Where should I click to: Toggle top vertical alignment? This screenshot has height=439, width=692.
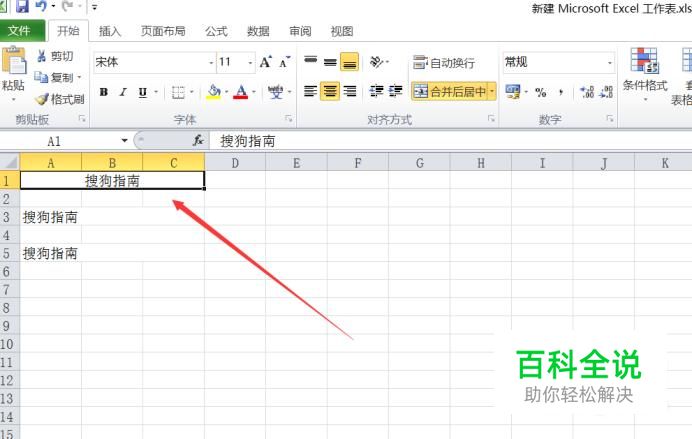311,62
